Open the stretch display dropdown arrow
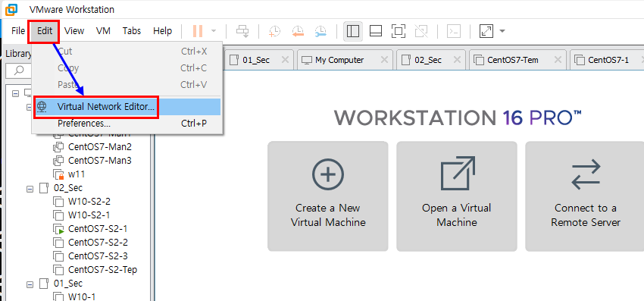Screen dimensions: 644x301 tap(502, 31)
